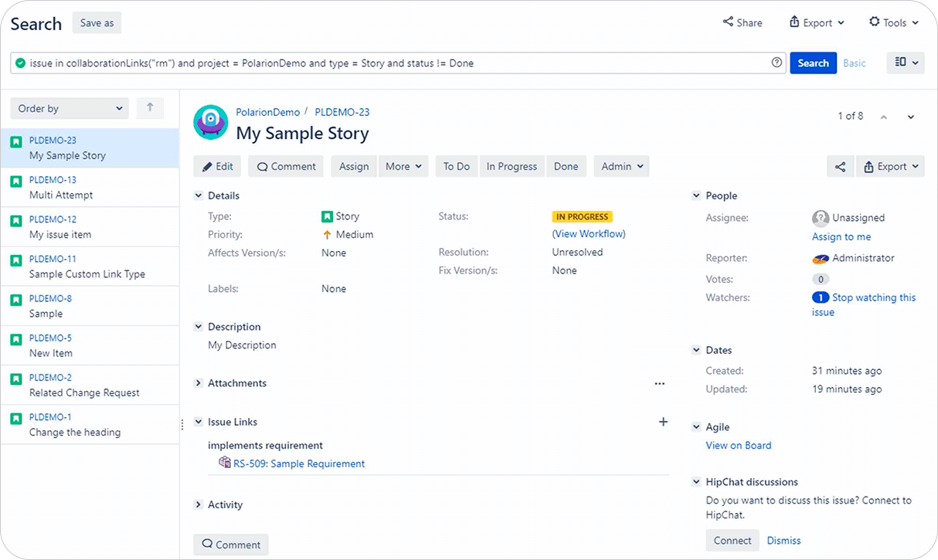This screenshot has height=560, width=938.
Task: Click the HipChat Connect button
Action: point(732,541)
